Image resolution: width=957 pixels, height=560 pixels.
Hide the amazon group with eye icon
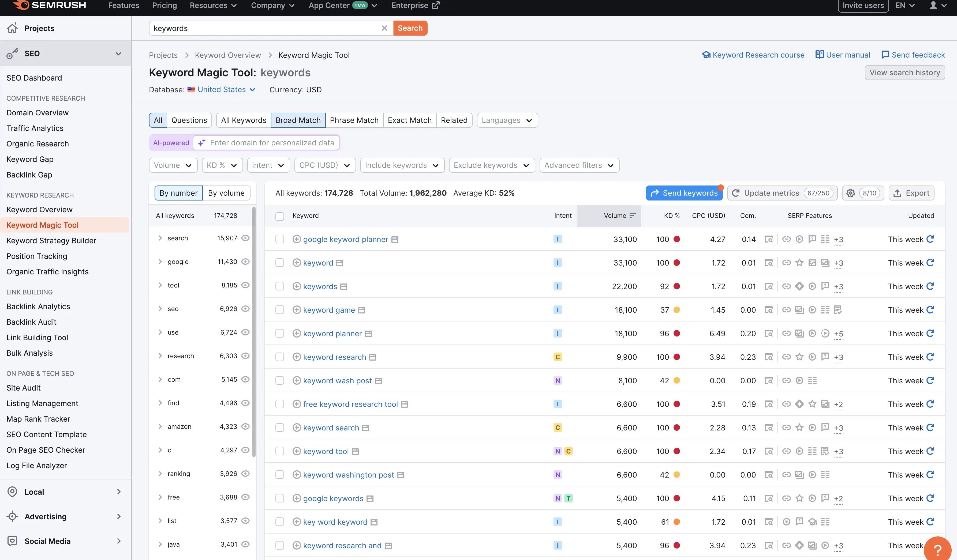tap(246, 426)
